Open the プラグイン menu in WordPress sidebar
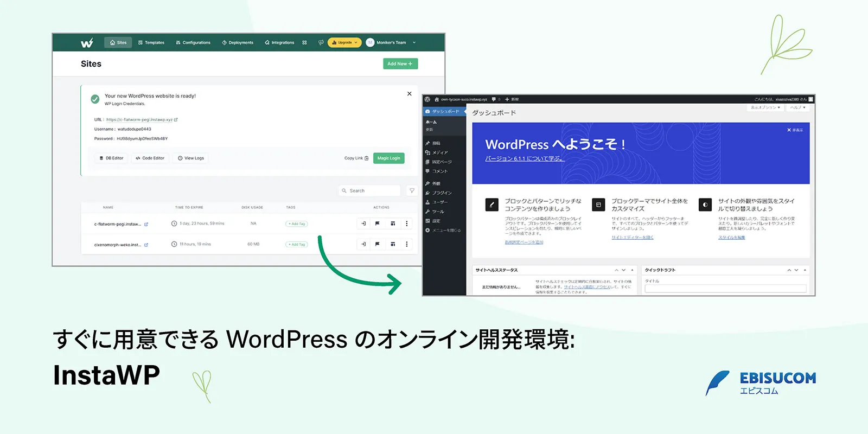The height and width of the screenshot is (434, 868). (x=441, y=193)
